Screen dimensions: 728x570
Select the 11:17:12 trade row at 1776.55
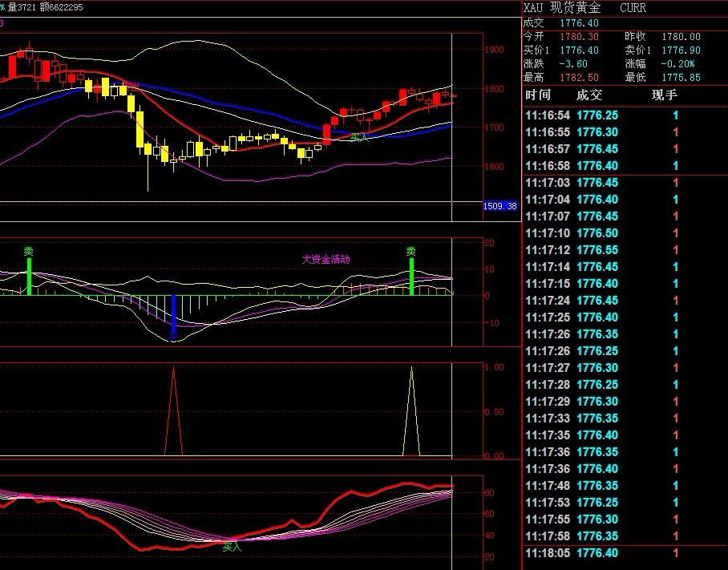pos(624,250)
